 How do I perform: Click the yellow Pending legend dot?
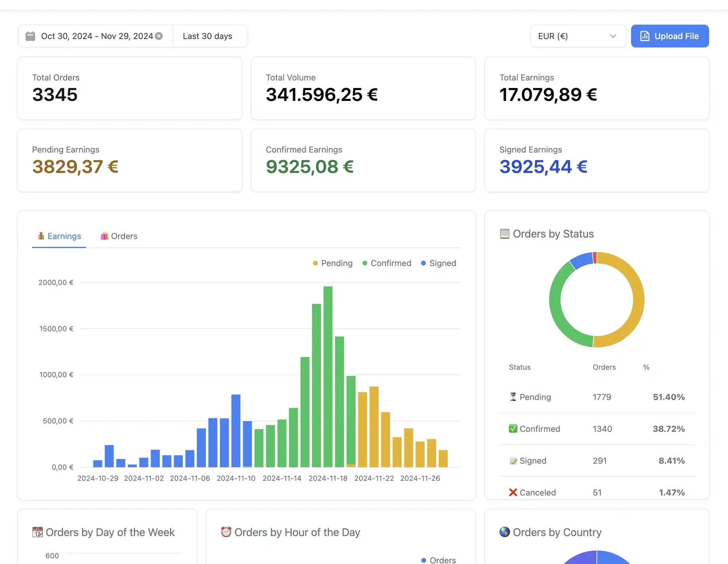tap(315, 263)
